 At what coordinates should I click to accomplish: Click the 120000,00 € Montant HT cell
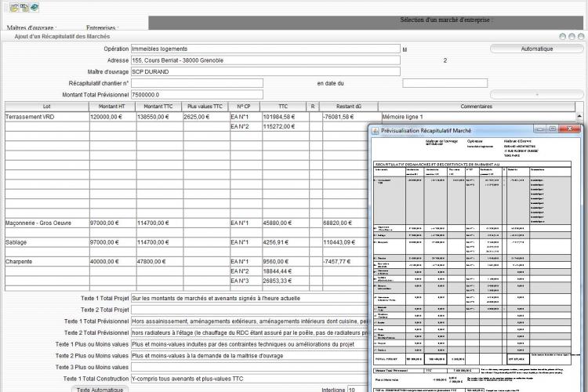pos(113,117)
